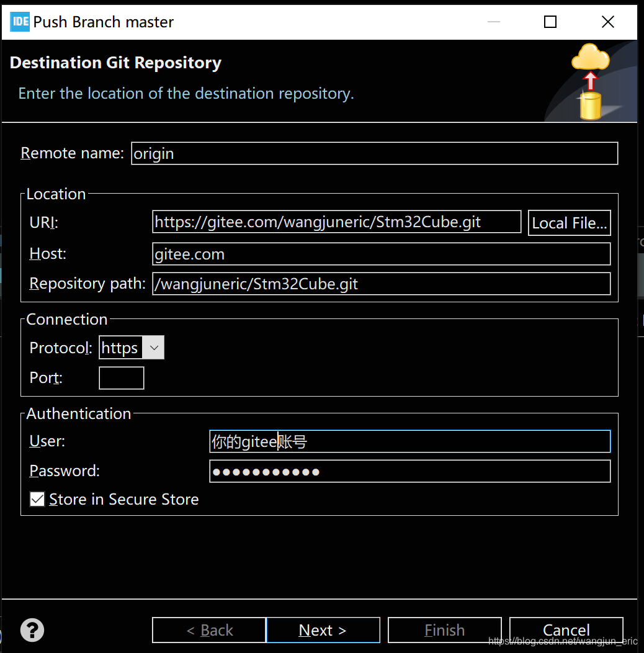Viewport: 644px width, 653px height.
Task: Click the IDE icon in the title bar
Action: click(20, 22)
